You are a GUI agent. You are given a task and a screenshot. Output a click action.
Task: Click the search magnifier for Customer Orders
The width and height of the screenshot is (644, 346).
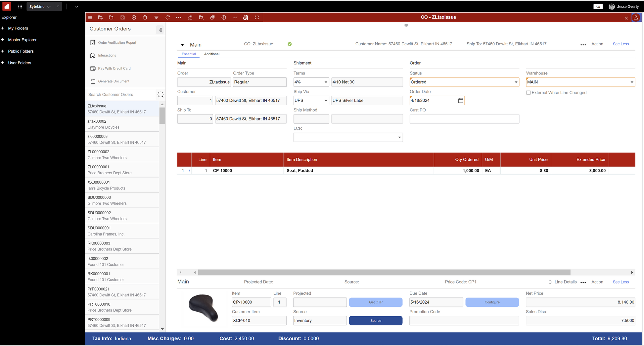click(x=161, y=95)
